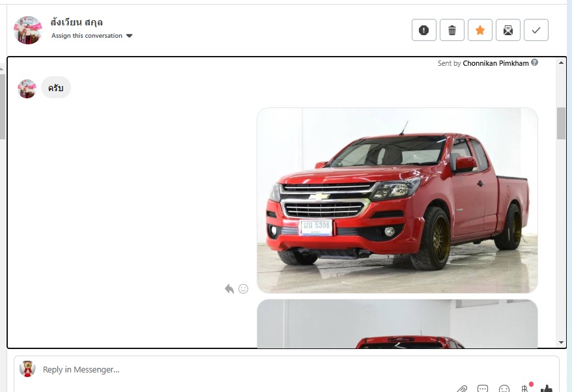Mark the conversation as done with the checkmark
Screen dimensions: 572x392
pyautogui.click(x=536, y=30)
